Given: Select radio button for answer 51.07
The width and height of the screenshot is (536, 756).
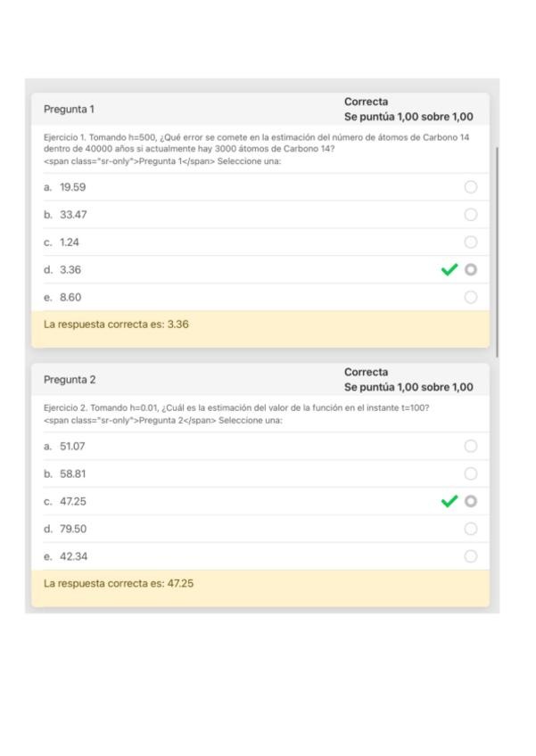Looking at the screenshot, I should click(x=471, y=446).
